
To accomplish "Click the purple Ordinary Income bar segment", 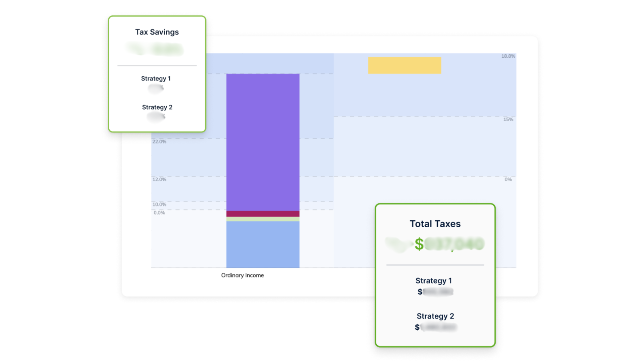I will tap(263, 142).
